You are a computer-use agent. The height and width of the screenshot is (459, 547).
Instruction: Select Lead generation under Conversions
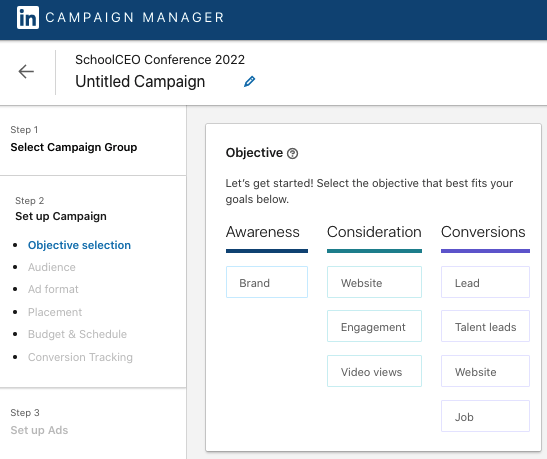click(x=485, y=282)
